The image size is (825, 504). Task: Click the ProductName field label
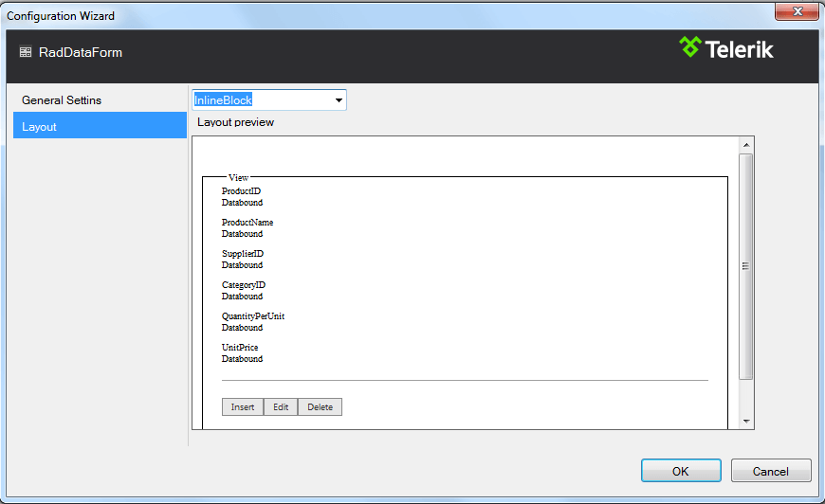tap(247, 223)
